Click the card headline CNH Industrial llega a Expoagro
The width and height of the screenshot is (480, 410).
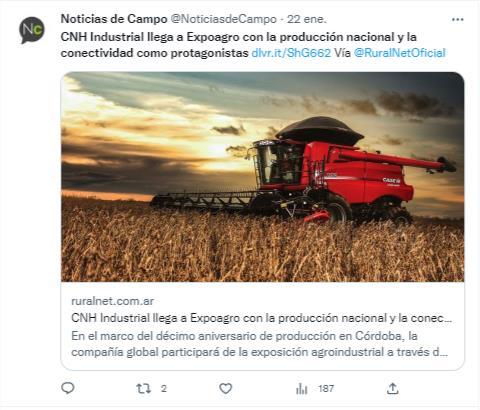tap(261, 318)
